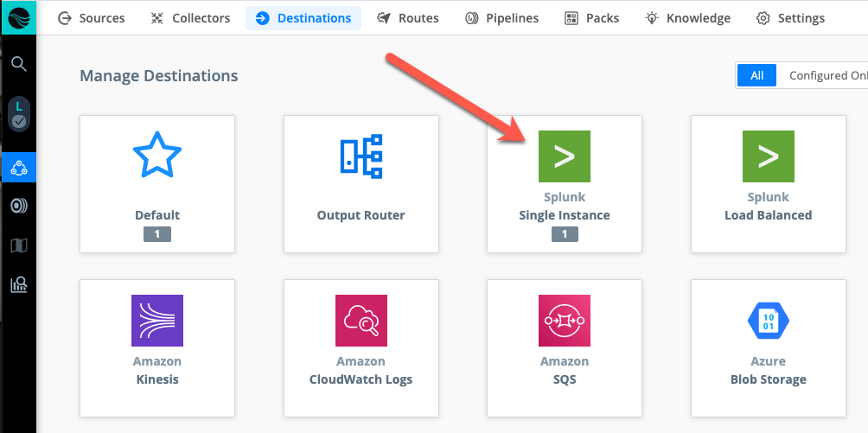Click the CloudWatch Logs label

coord(361,379)
